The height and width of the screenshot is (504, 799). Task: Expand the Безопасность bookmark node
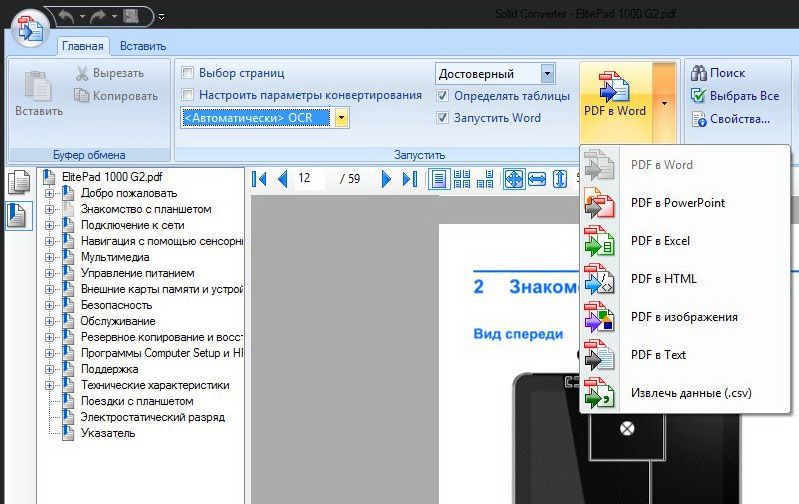[49, 305]
